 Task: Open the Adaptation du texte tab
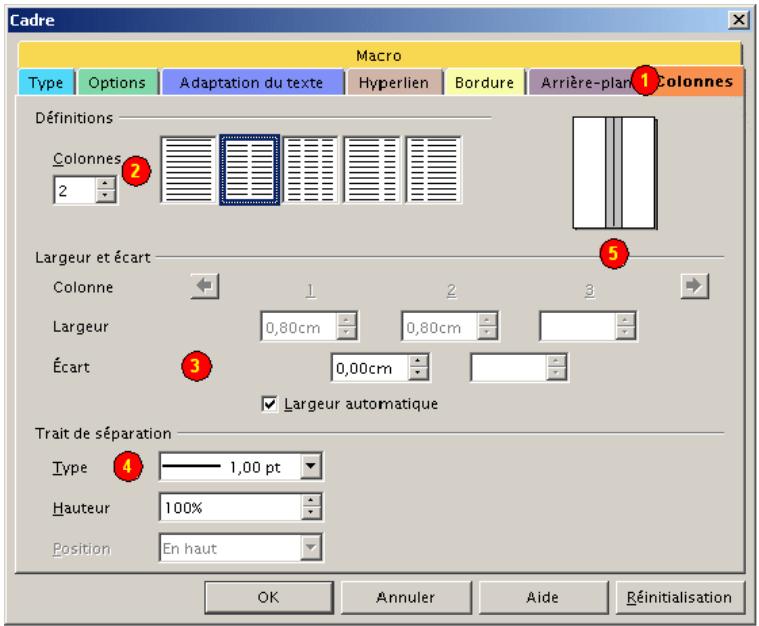[252, 82]
